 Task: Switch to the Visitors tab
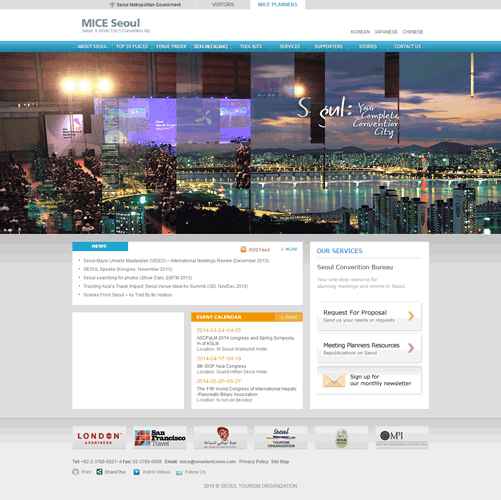(x=223, y=5)
